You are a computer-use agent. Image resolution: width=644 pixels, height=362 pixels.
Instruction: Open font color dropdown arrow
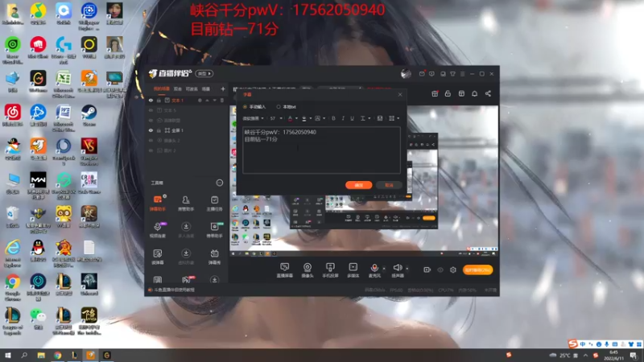(296, 118)
